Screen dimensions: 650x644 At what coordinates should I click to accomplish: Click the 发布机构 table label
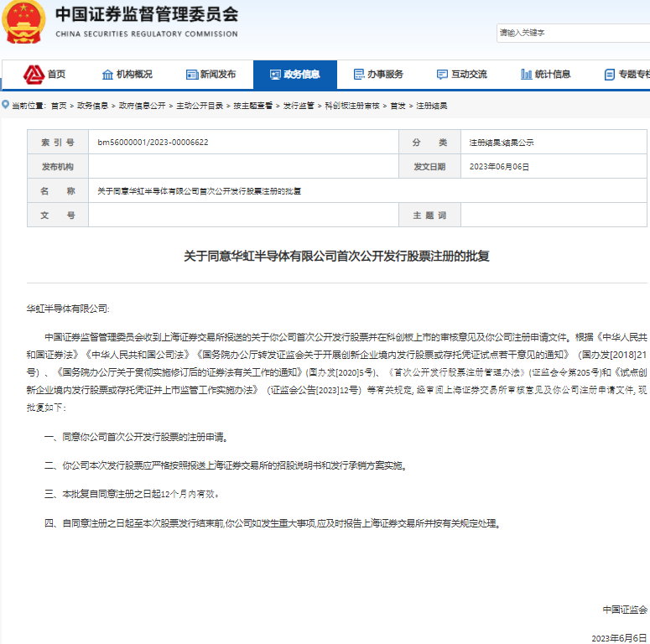click(58, 167)
